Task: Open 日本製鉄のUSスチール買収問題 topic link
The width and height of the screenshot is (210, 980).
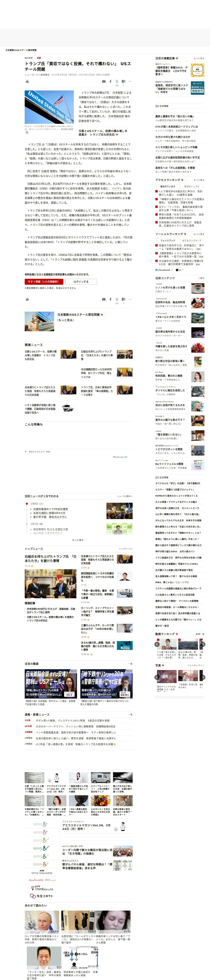Action: click(79, 315)
